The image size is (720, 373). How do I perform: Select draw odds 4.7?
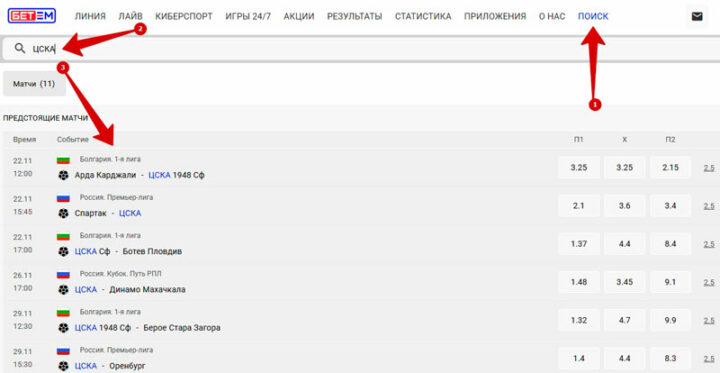pyautogui.click(x=624, y=320)
